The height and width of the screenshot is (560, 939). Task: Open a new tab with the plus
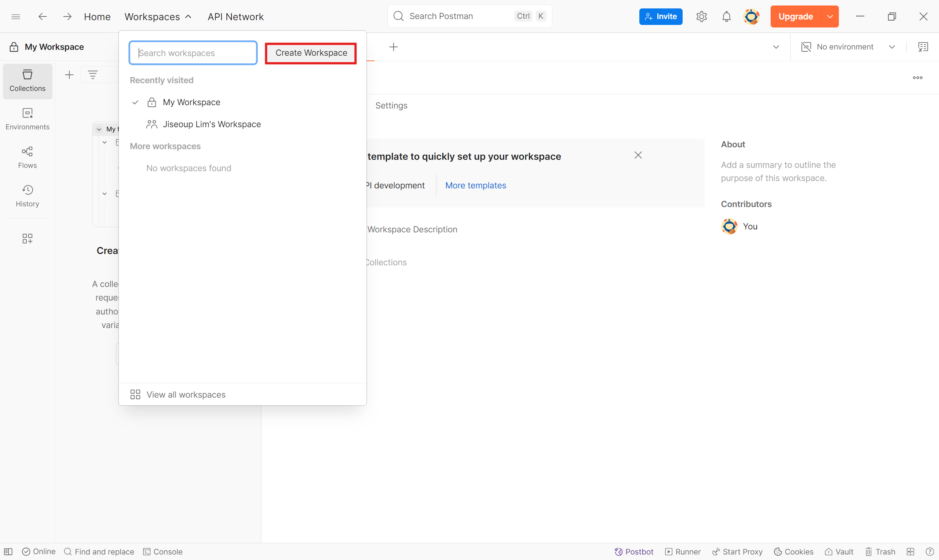[394, 47]
